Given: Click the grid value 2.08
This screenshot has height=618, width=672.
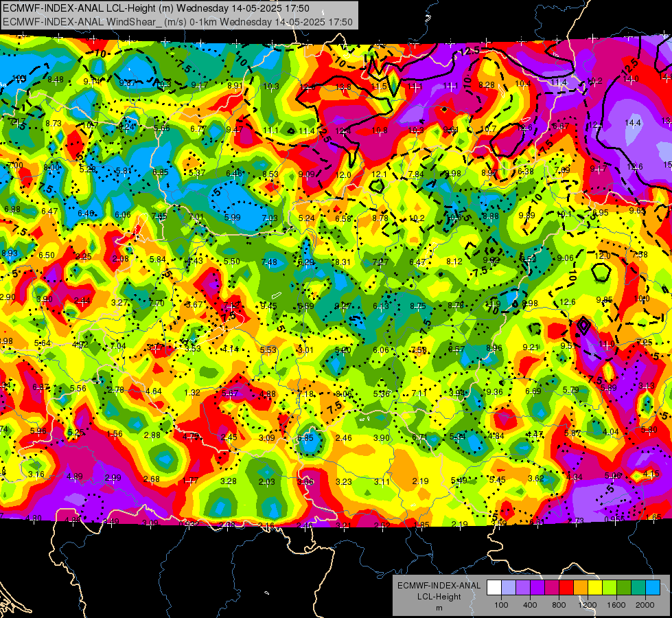Looking at the screenshot, I should click(120, 259).
